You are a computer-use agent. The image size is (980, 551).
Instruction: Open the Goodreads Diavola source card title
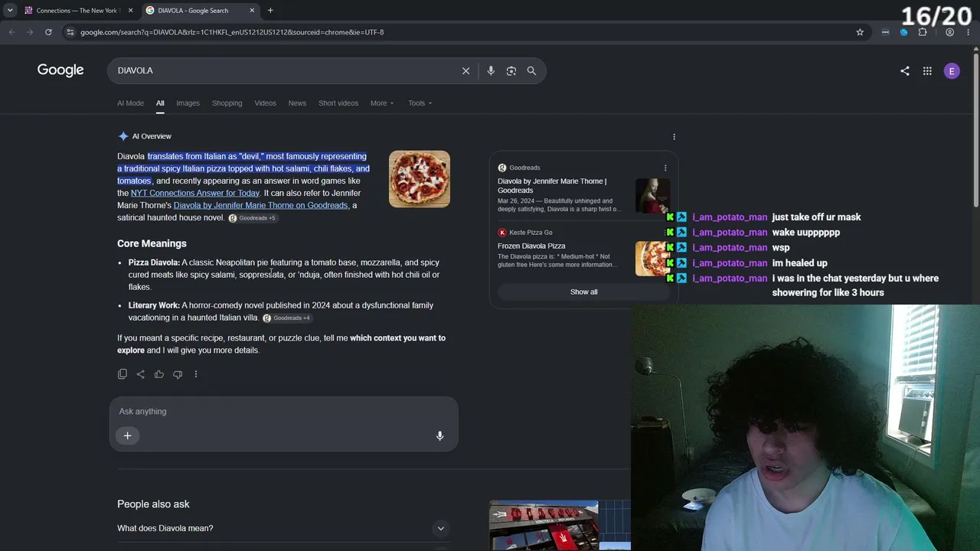552,186
